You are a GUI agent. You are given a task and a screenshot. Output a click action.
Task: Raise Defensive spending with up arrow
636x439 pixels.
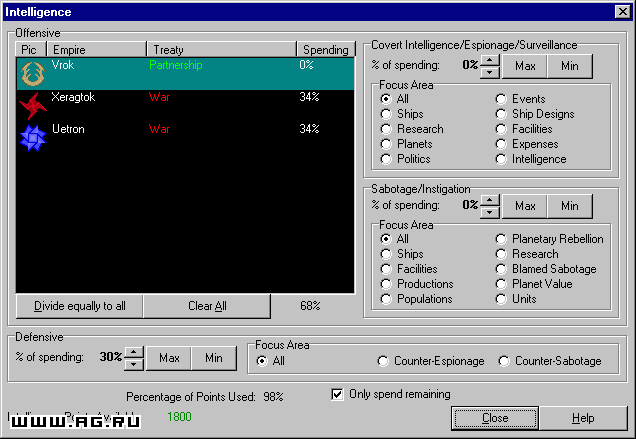point(134,353)
